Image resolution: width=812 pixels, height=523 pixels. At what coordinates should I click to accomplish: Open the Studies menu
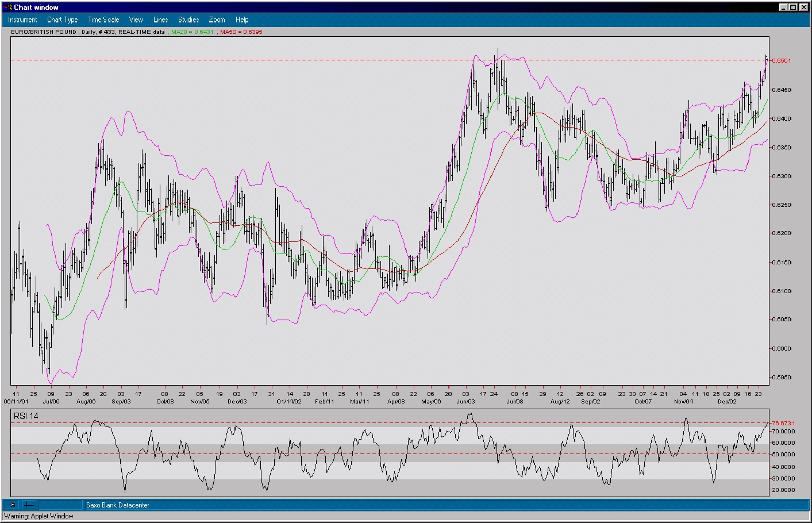click(188, 20)
